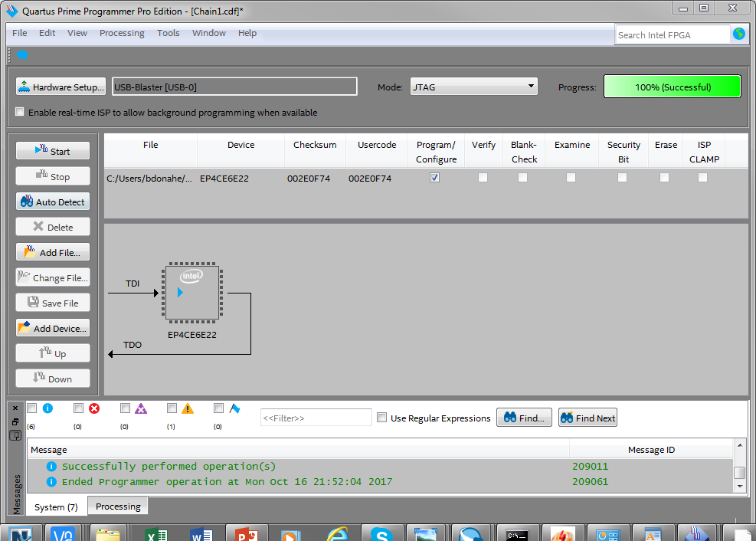Uncheck Program/Configure for EP4CE6E22
Screen dimensions: 756x541
(x=434, y=178)
